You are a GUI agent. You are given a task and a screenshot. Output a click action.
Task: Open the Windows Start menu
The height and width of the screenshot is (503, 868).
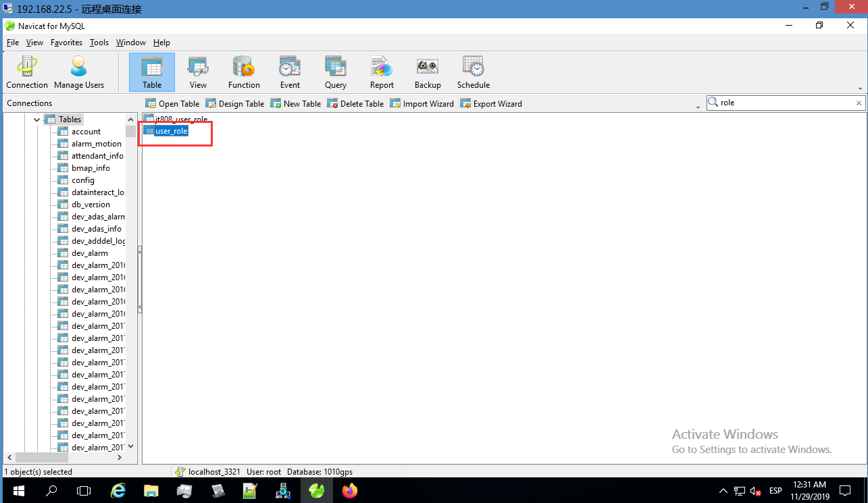[18, 491]
